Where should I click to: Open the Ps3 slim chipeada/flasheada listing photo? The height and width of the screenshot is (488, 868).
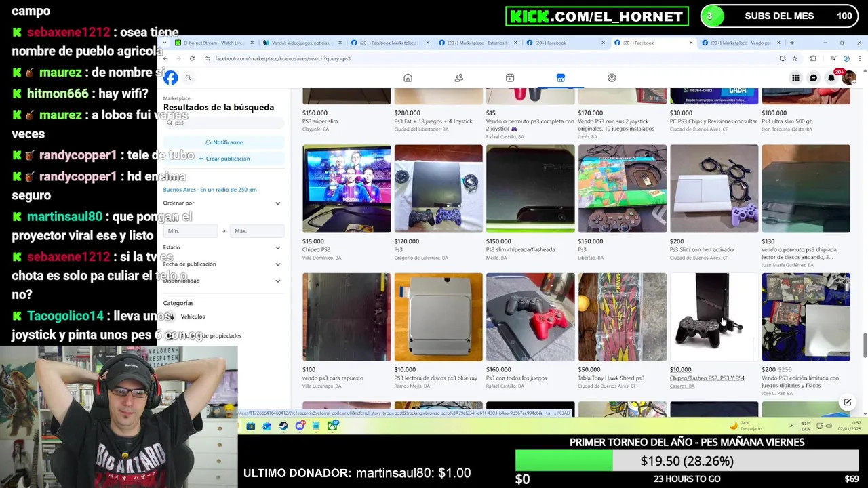[x=530, y=188]
